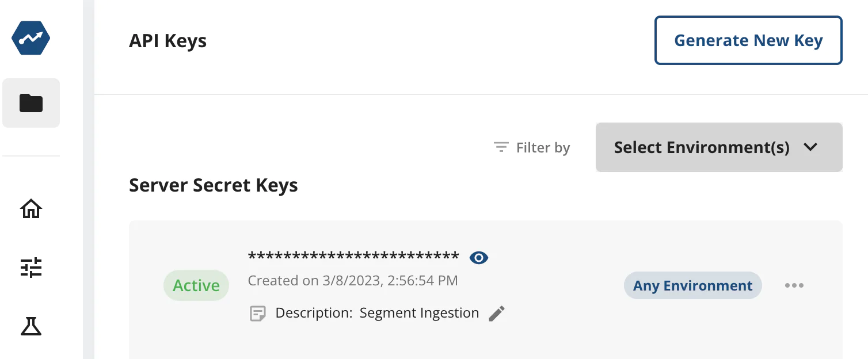Click the chevron arrow in environment dropdown
Image resolution: width=868 pixels, height=359 pixels.
click(810, 147)
